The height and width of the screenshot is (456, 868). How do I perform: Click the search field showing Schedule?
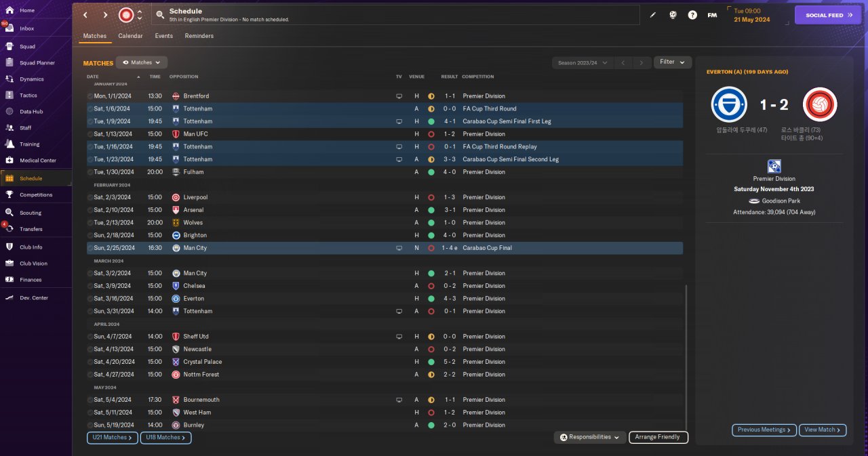click(x=395, y=15)
